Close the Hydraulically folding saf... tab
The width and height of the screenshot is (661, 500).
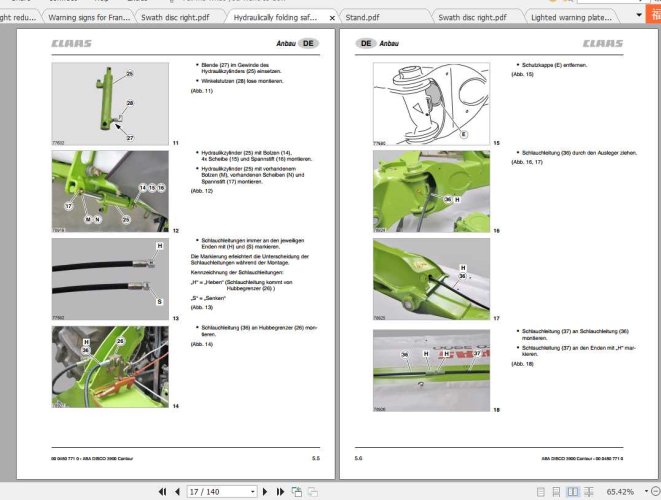(332, 18)
